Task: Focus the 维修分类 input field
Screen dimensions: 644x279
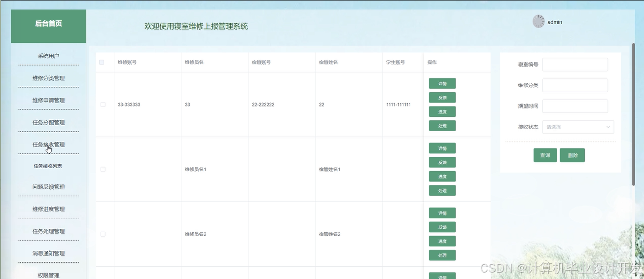Action: point(575,85)
